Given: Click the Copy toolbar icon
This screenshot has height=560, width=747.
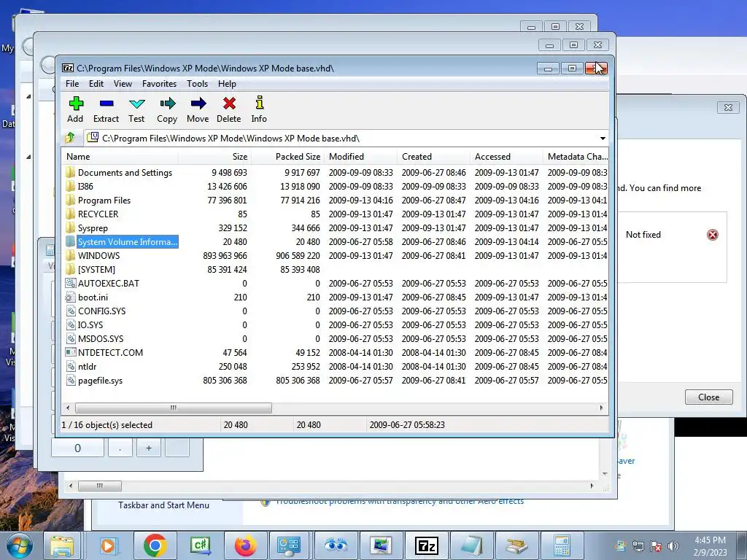Looking at the screenshot, I should (167, 104).
